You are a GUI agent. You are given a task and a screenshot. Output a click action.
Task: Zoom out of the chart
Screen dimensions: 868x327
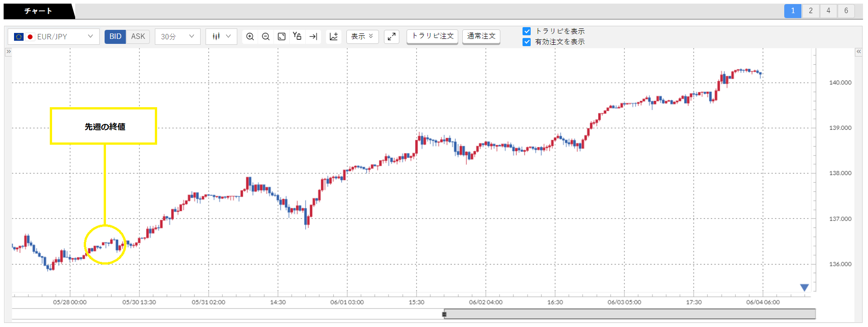(x=266, y=37)
